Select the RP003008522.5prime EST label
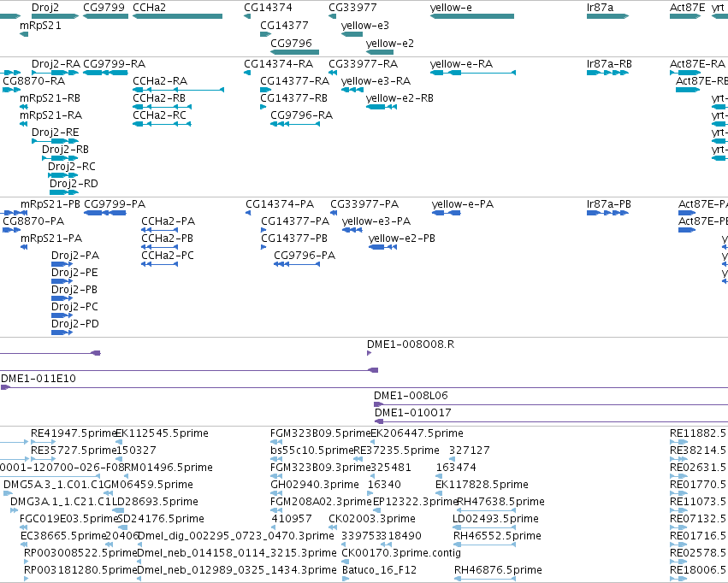 click(x=80, y=552)
